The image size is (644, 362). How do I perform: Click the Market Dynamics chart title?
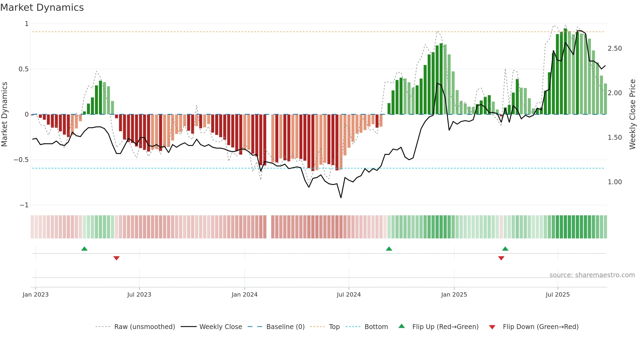(x=42, y=8)
